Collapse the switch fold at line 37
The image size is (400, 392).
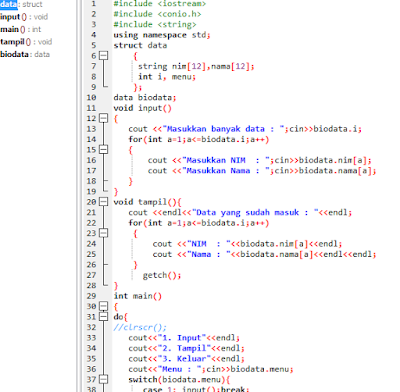pos(104,379)
